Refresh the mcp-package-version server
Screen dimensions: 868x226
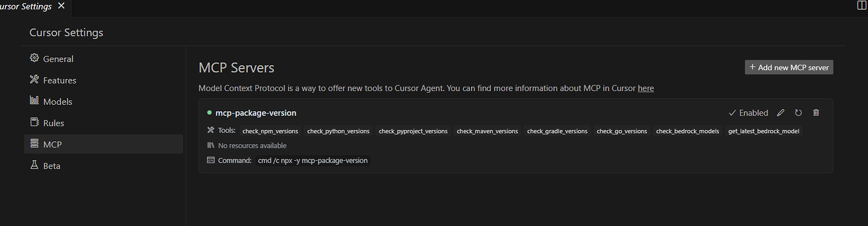pyautogui.click(x=798, y=113)
